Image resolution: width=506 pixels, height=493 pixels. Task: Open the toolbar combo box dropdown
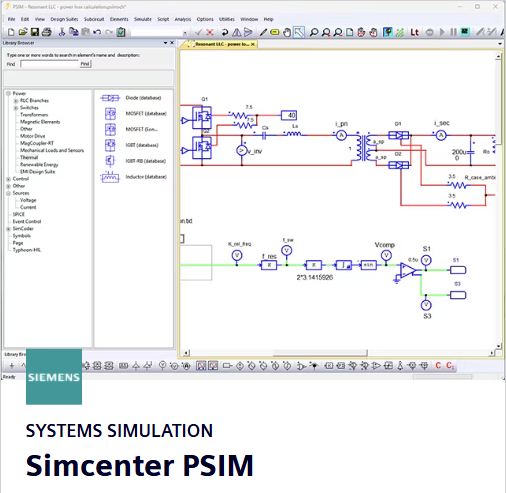(x=185, y=33)
